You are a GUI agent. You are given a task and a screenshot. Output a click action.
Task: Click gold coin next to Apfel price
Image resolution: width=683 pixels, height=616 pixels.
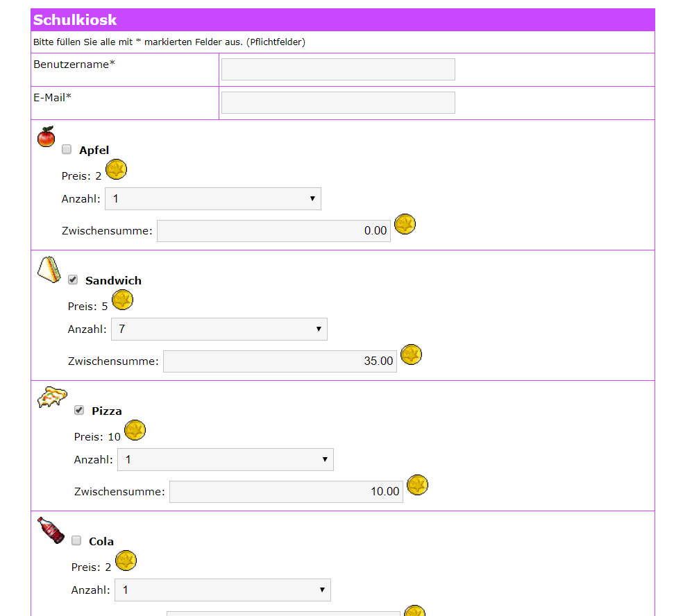pyautogui.click(x=117, y=169)
